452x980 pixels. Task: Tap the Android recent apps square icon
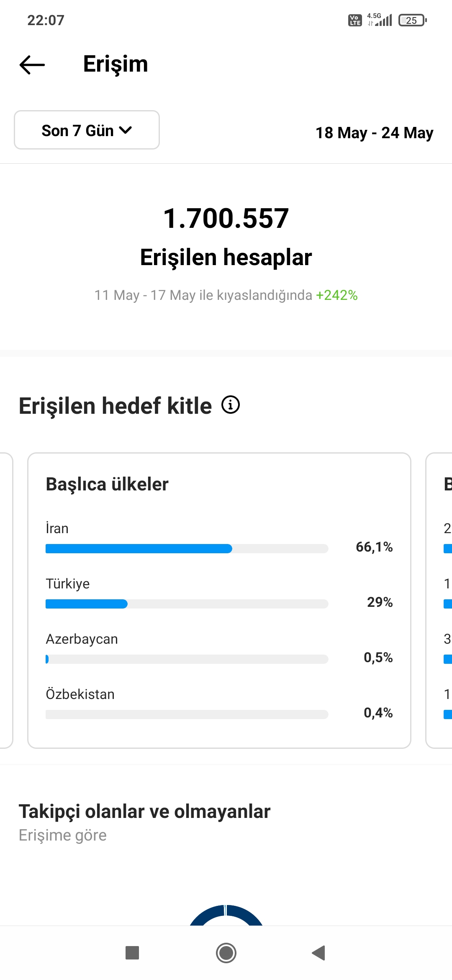tap(132, 953)
